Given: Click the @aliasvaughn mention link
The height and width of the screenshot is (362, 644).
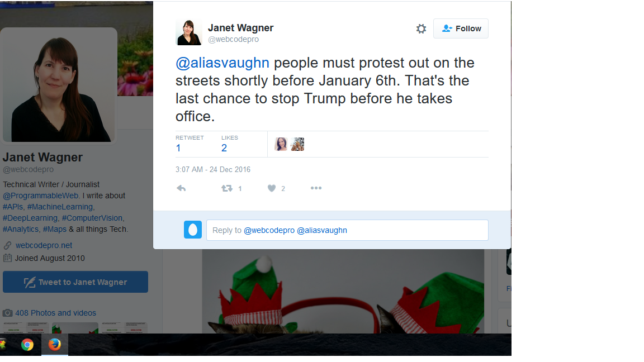Looking at the screenshot, I should click(x=222, y=63).
